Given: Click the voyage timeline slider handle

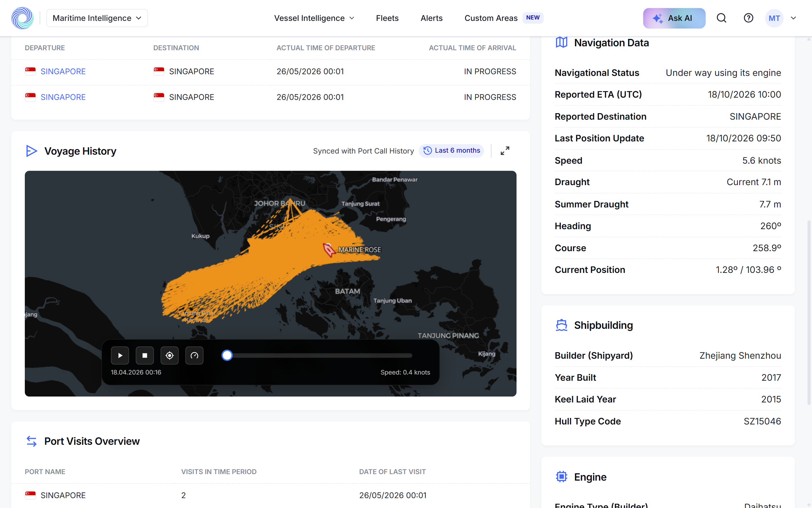Looking at the screenshot, I should point(227,355).
